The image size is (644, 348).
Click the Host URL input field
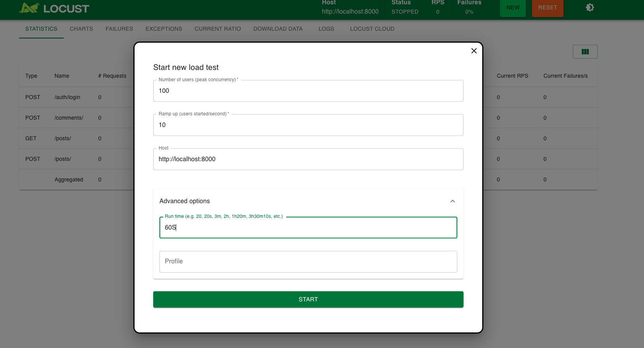click(308, 159)
